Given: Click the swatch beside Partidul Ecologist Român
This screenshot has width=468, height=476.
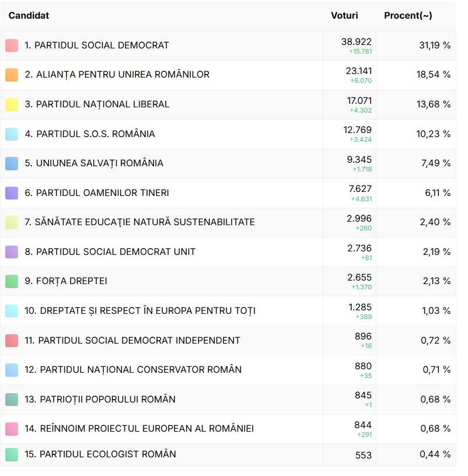Looking at the screenshot, I should [x=12, y=454].
